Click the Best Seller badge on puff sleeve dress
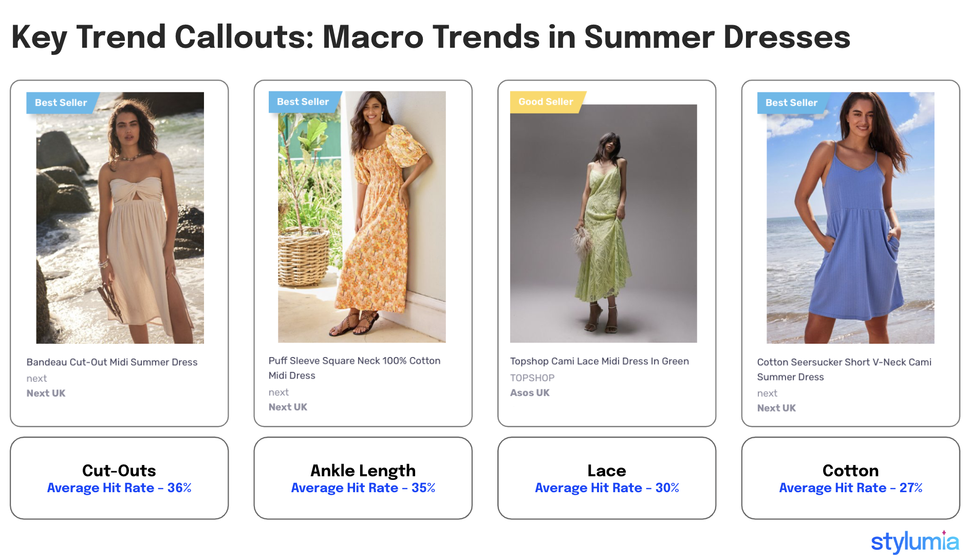This screenshot has width=969, height=560. click(x=303, y=102)
